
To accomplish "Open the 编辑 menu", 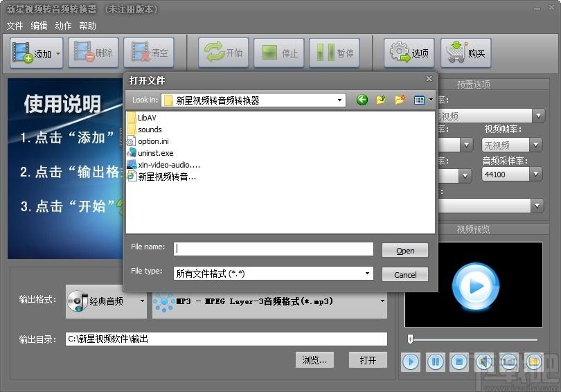I will (39, 26).
